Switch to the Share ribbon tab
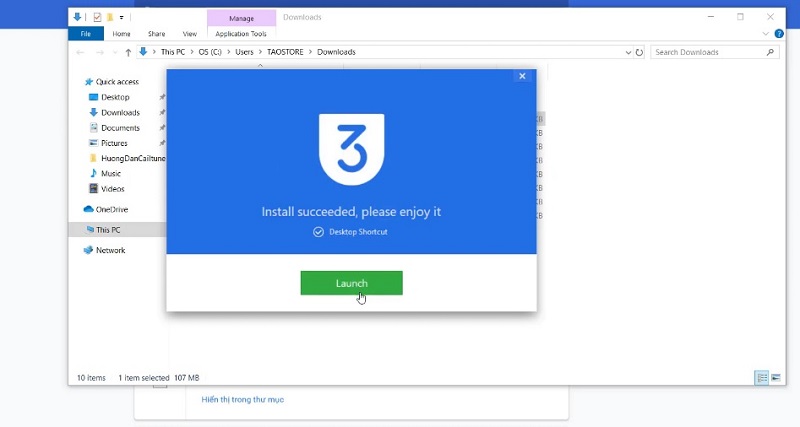This screenshot has width=800, height=427. pyautogui.click(x=157, y=34)
